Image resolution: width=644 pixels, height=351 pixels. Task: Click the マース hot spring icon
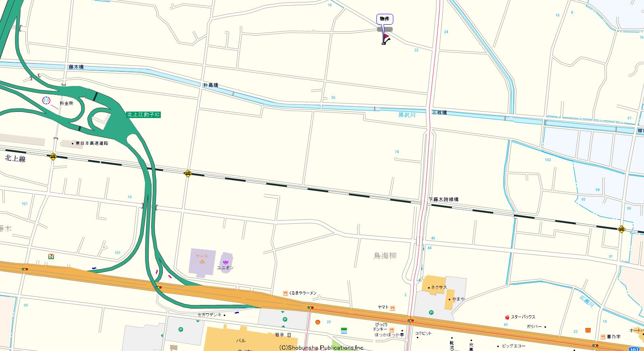202,261
